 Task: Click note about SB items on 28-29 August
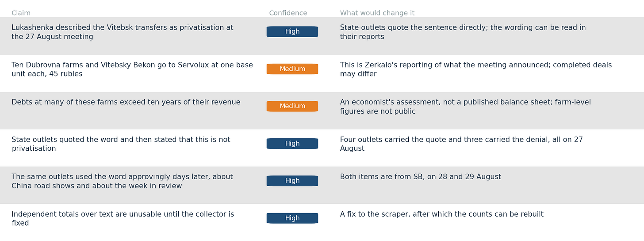421,177
